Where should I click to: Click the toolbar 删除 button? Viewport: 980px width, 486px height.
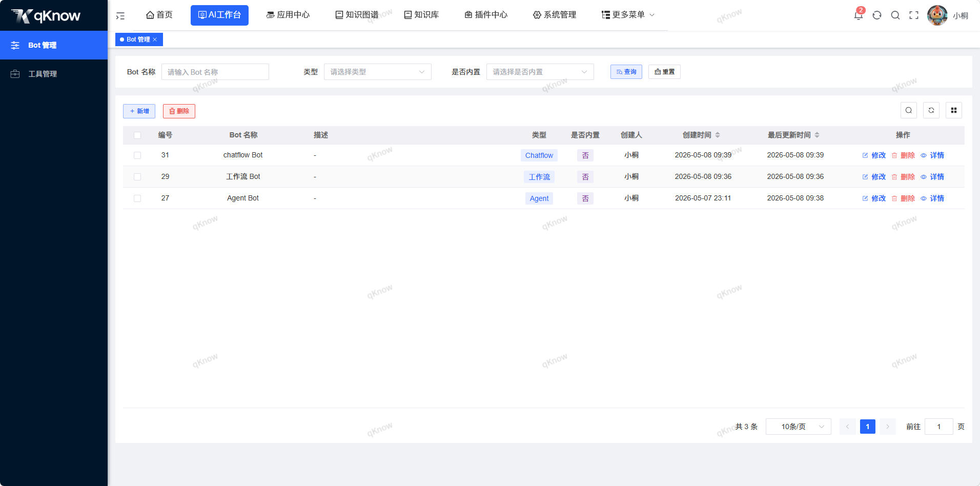coord(179,111)
